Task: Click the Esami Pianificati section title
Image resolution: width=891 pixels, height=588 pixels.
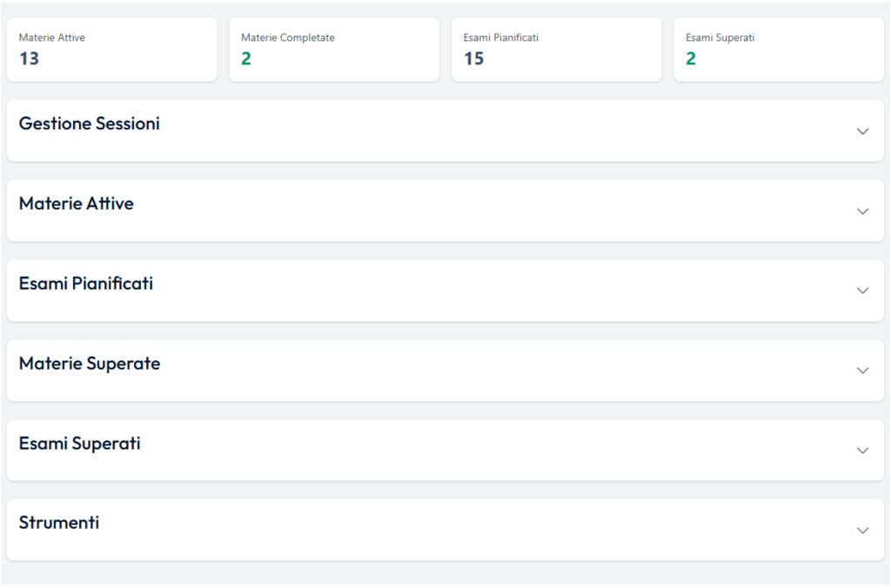Action: (x=85, y=284)
